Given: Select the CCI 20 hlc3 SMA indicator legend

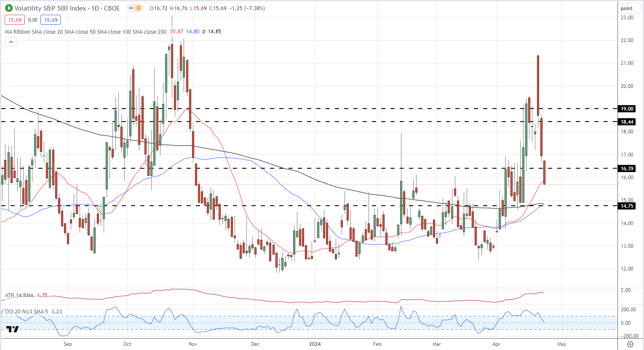Looking at the screenshot, I should [27, 312].
